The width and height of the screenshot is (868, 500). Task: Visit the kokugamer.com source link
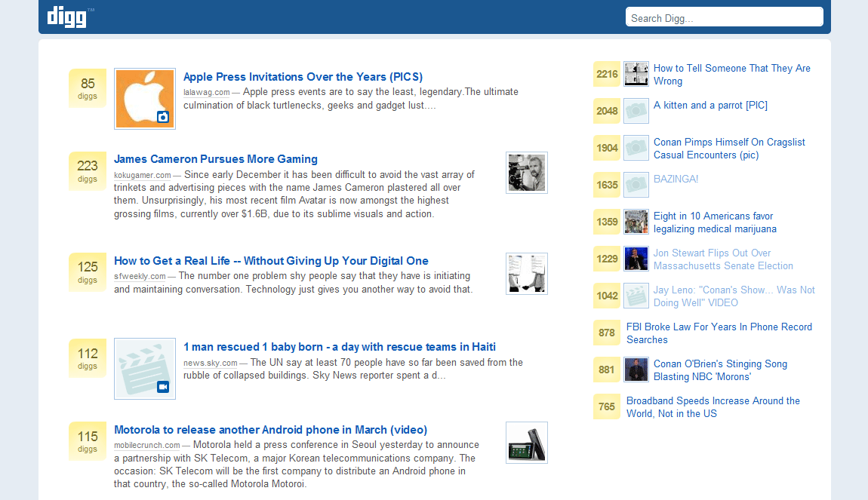pos(143,175)
